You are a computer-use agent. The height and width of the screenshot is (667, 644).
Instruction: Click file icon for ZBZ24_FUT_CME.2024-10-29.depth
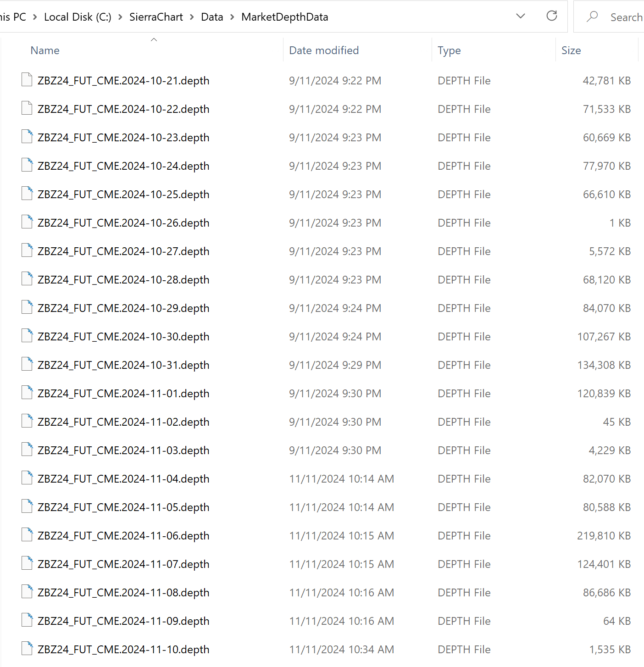point(27,307)
